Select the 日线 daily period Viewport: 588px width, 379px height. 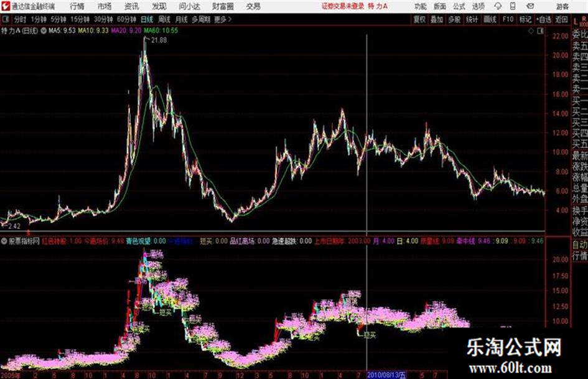click(147, 19)
